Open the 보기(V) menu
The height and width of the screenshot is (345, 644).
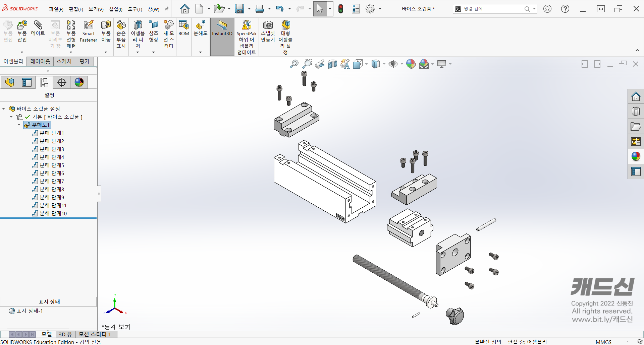96,9
